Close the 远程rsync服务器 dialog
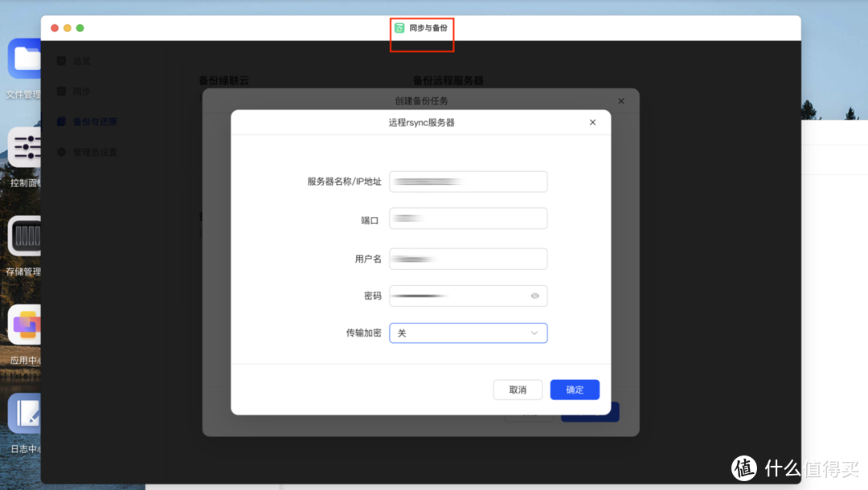 (592, 122)
